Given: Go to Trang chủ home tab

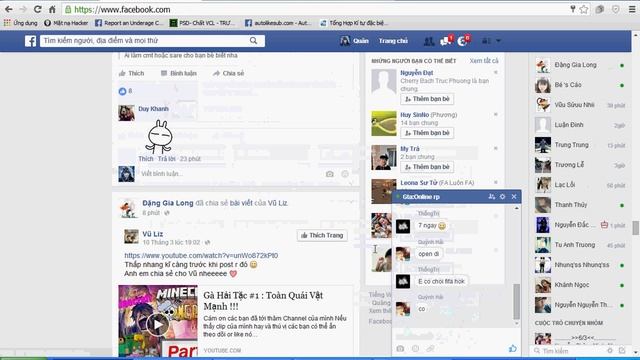Looking at the screenshot, I should tap(393, 41).
